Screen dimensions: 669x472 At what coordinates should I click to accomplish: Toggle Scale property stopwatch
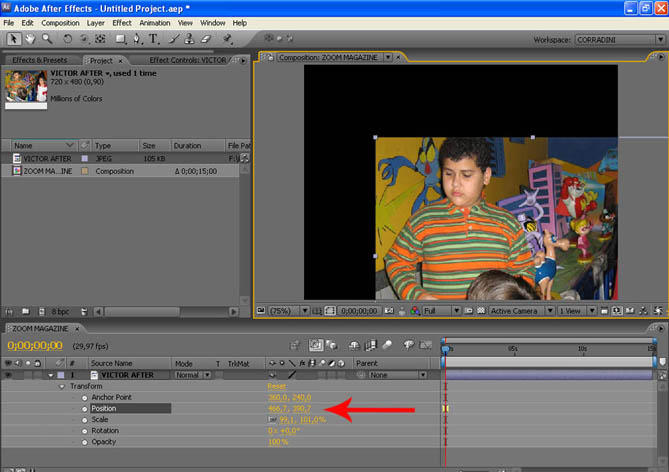84,419
